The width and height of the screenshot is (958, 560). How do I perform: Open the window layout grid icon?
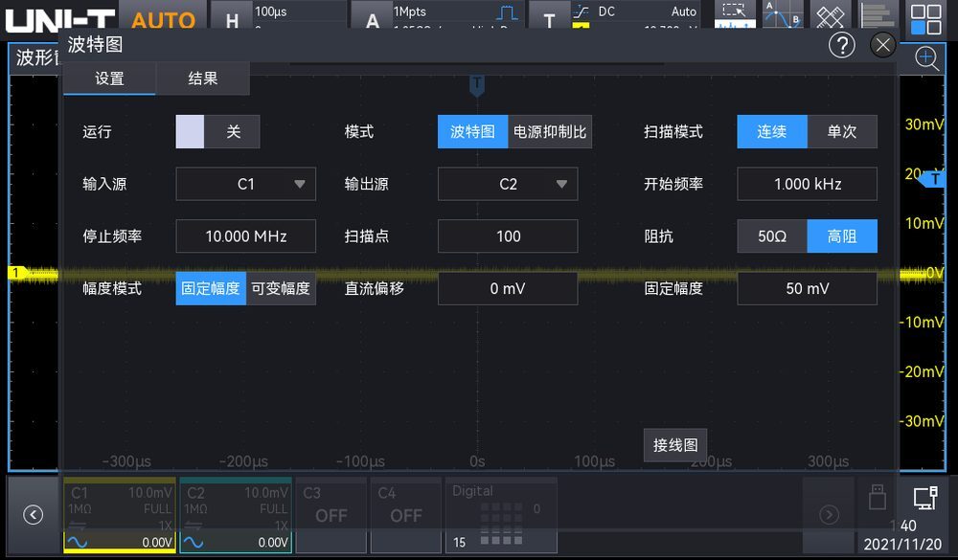tap(925, 19)
